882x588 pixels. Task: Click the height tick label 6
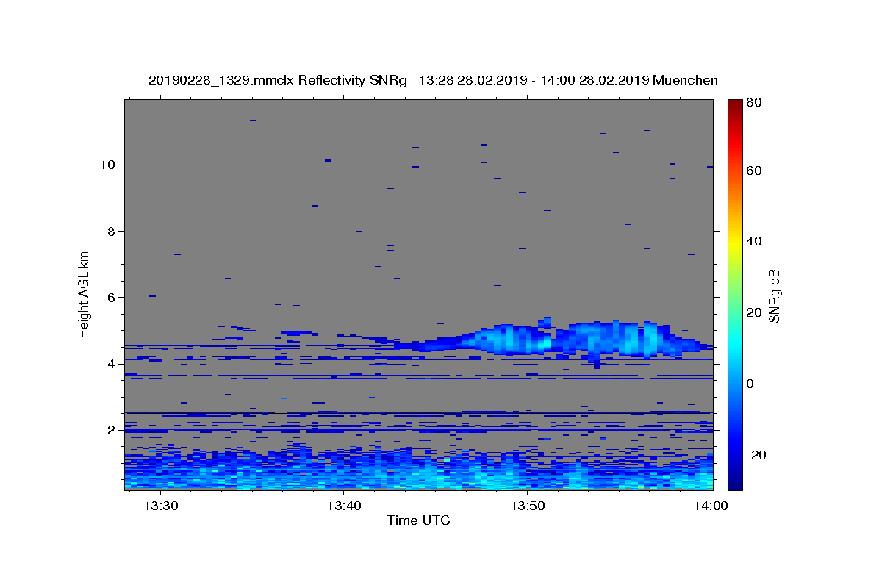(x=112, y=297)
